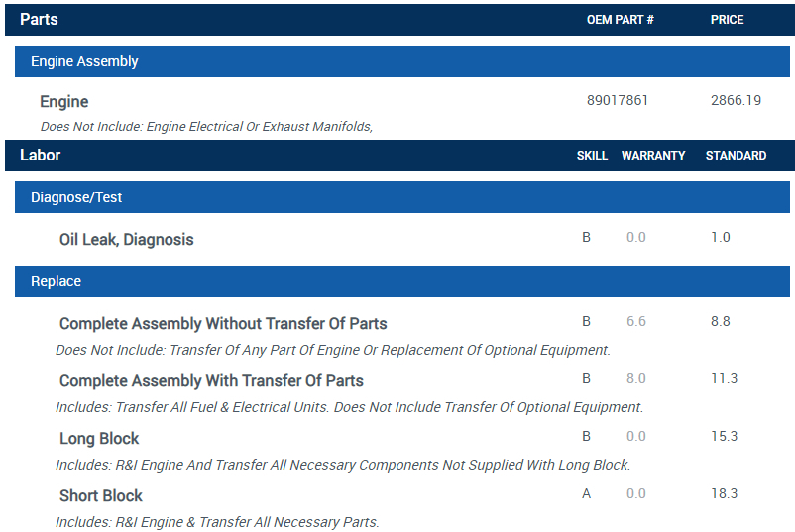795x532 pixels.
Task: Open the Short Block labor operation
Action: [x=101, y=495]
